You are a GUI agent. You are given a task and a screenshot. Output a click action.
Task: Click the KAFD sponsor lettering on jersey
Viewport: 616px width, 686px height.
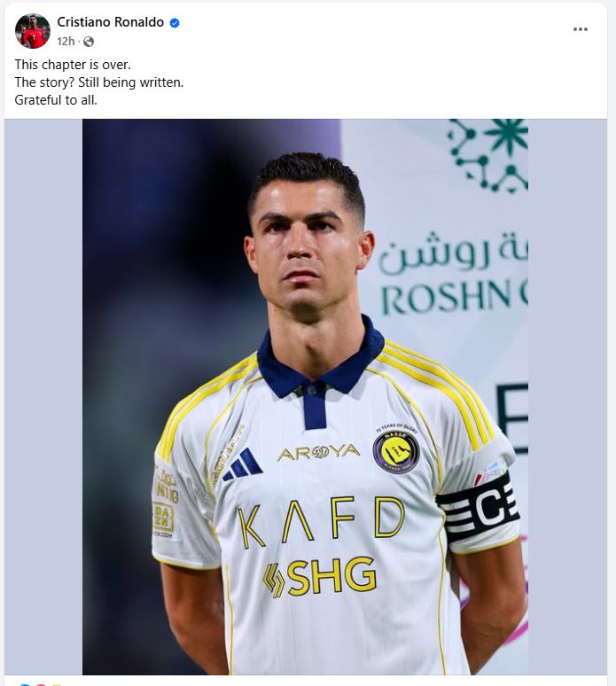[322, 521]
